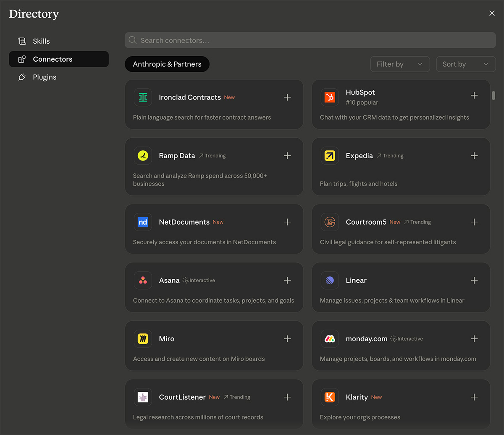Viewport: 504px width, 435px height.
Task: Click the Klarity logo icon
Action: pyautogui.click(x=330, y=397)
